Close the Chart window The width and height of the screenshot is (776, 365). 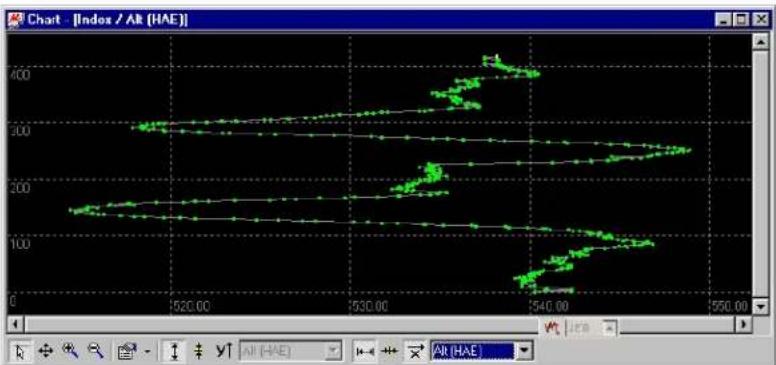click(x=760, y=20)
